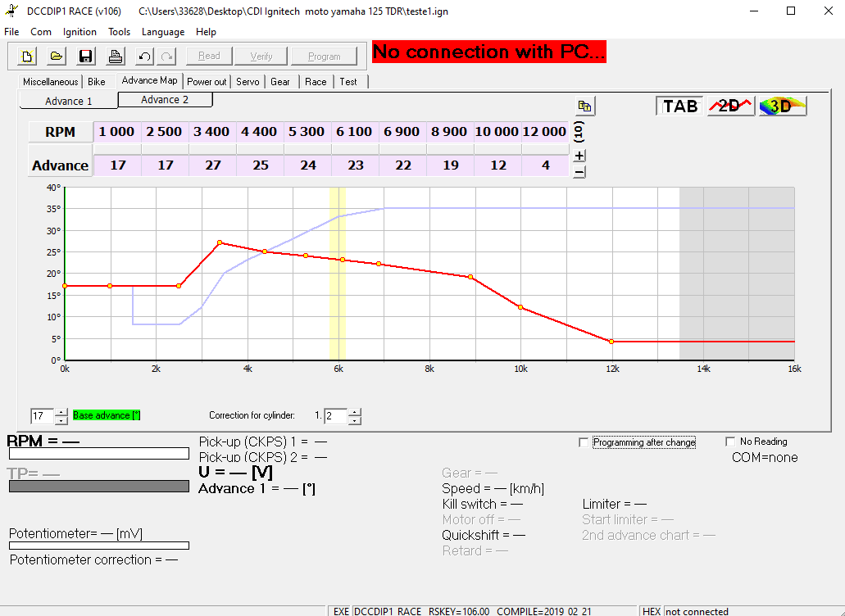This screenshot has height=616, width=845.
Task: Select RPM cell 2 500
Action: pyautogui.click(x=165, y=132)
